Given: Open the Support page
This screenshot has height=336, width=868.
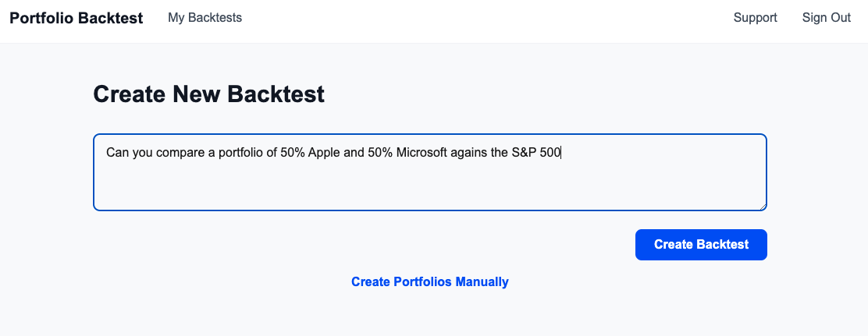Looking at the screenshot, I should point(755,18).
